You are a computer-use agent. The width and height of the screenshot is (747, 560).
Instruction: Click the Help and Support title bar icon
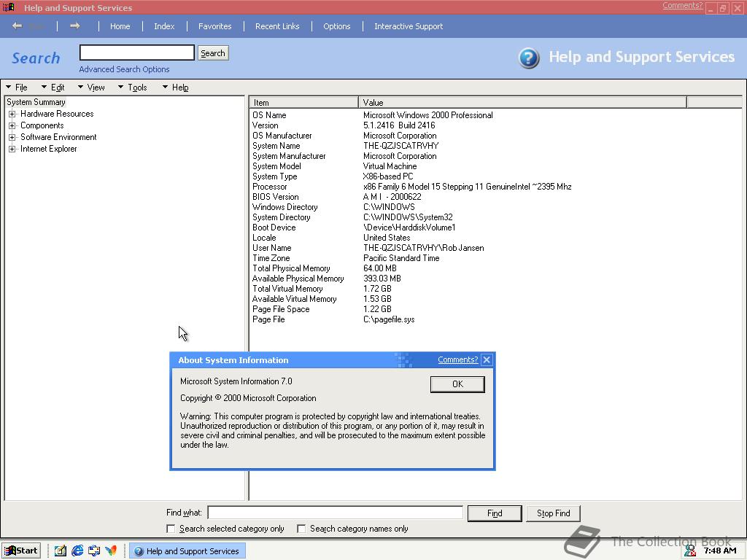tap(9, 7)
